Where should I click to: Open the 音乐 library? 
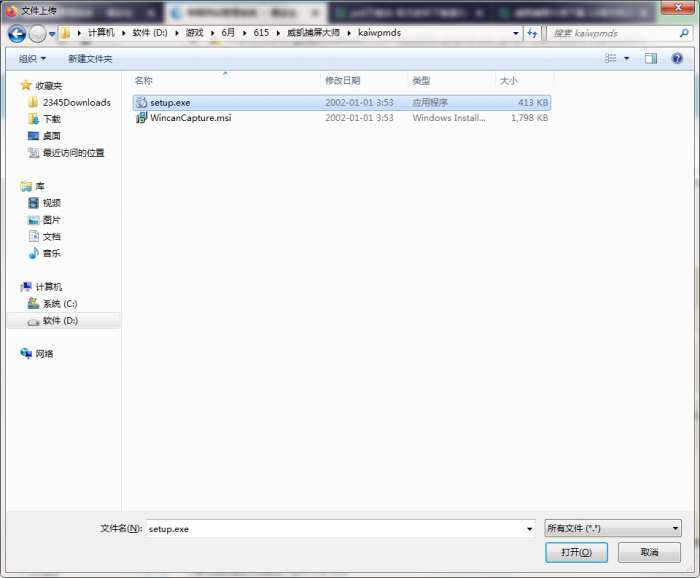coord(51,253)
